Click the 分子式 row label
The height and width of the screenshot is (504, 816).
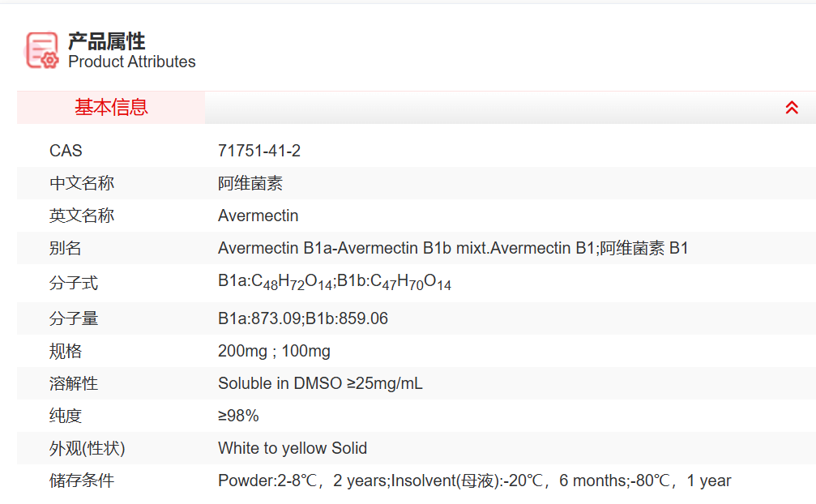tap(74, 283)
